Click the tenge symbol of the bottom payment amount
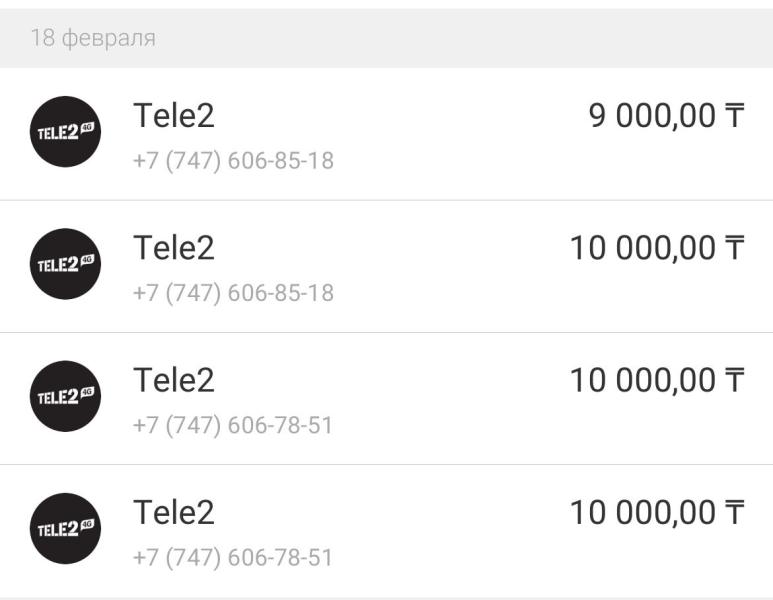This screenshot has width=773, height=600. tap(734, 512)
